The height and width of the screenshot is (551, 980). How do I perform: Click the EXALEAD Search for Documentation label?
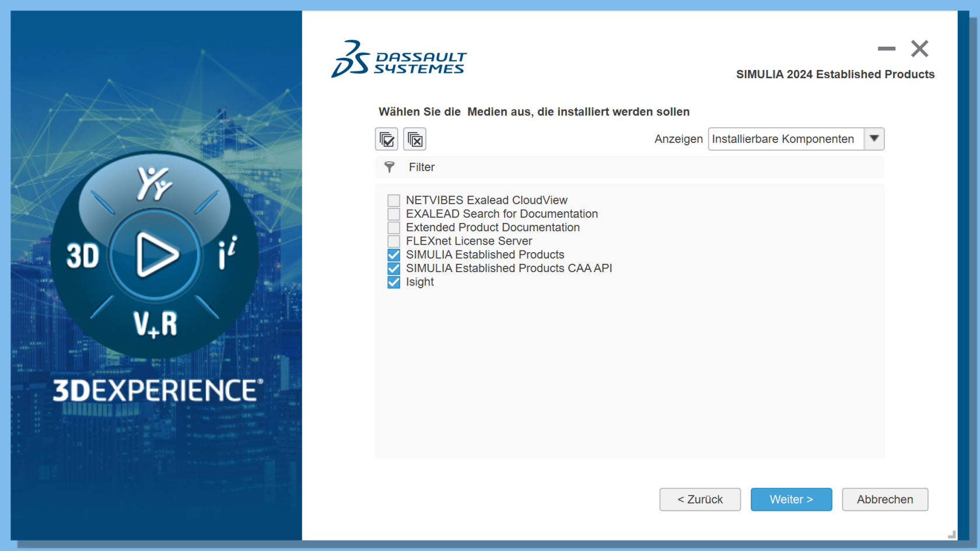click(x=502, y=214)
